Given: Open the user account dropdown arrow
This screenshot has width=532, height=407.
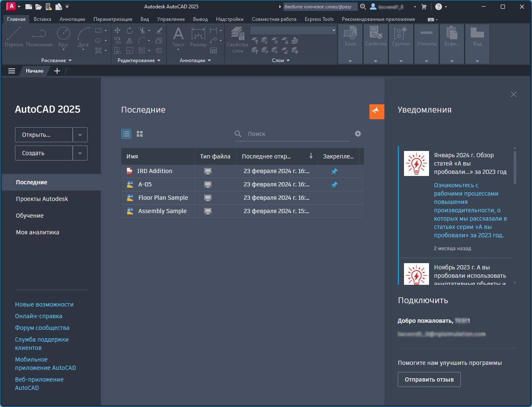Looking at the screenshot, I should click(x=415, y=7).
